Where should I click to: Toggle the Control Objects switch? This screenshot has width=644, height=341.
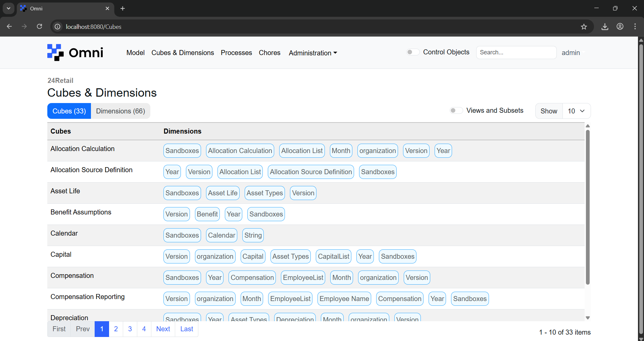click(413, 52)
